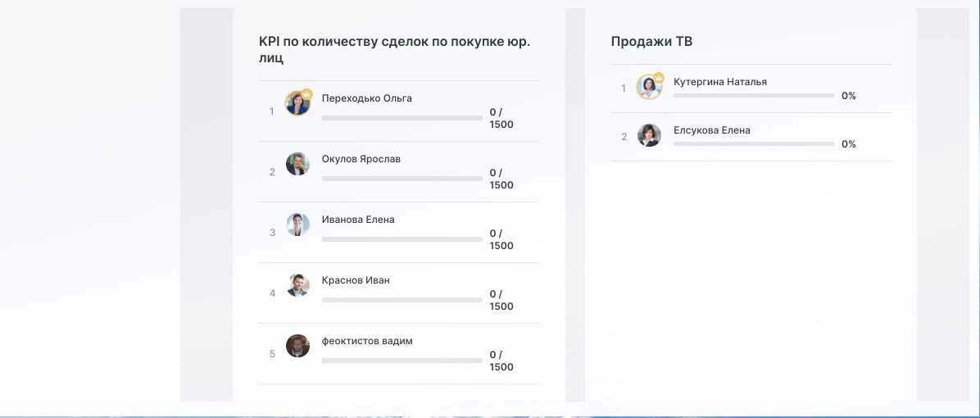Click the 0 / 1500 value for Окулов Ярослав
The height and width of the screenshot is (418, 980).
[x=501, y=179]
